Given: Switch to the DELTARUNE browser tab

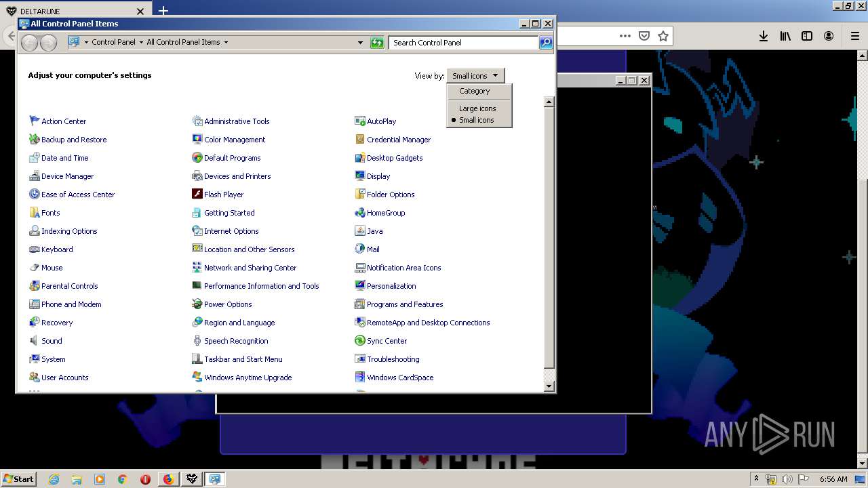Looking at the screenshot, I should (75, 12).
